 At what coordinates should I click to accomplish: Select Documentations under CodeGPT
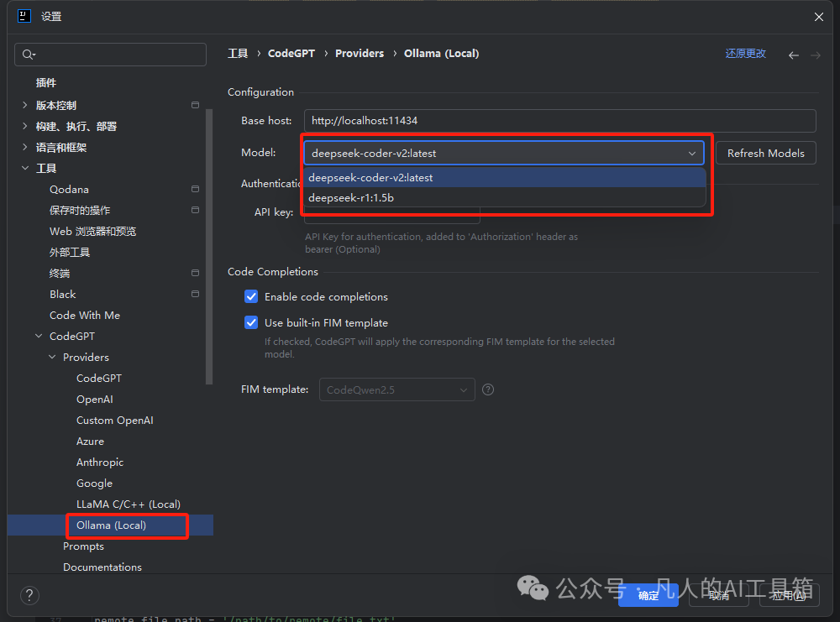click(102, 567)
